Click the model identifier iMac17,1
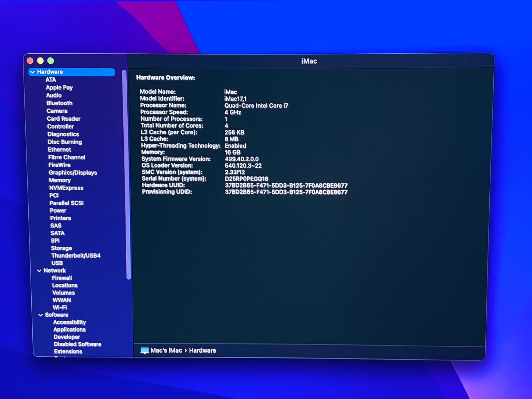 tap(236, 99)
